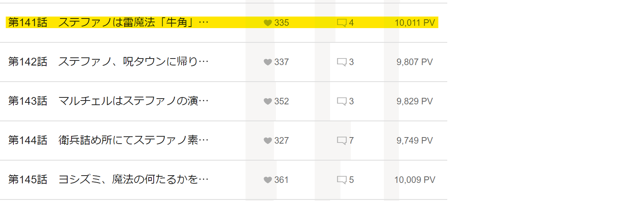Click the comment bubble icon for episode 141

point(342,23)
